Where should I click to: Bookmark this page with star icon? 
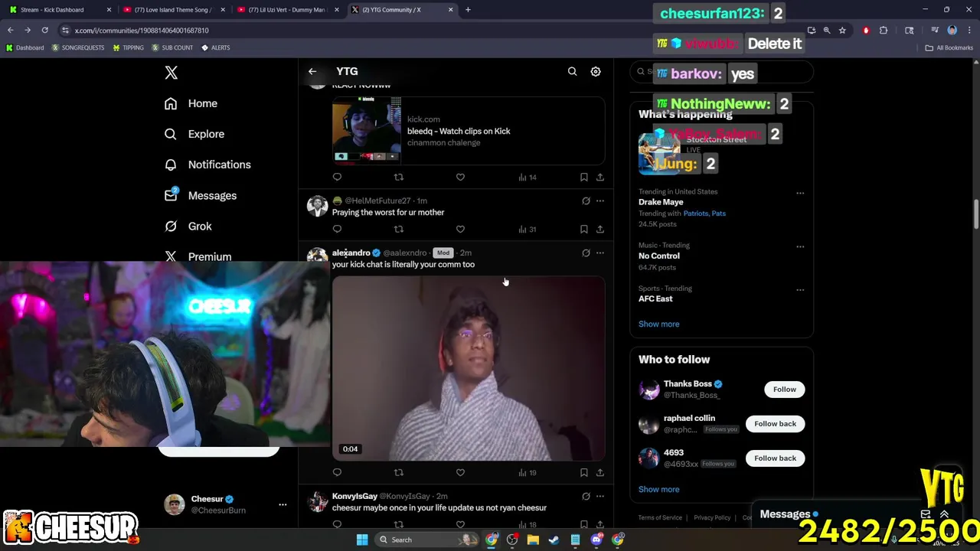(842, 31)
